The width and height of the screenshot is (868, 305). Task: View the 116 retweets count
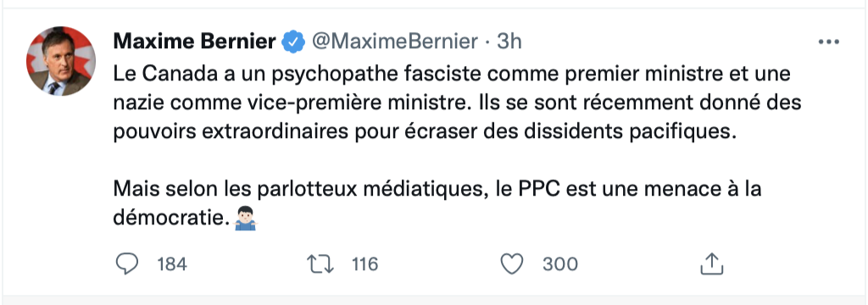(x=364, y=264)
